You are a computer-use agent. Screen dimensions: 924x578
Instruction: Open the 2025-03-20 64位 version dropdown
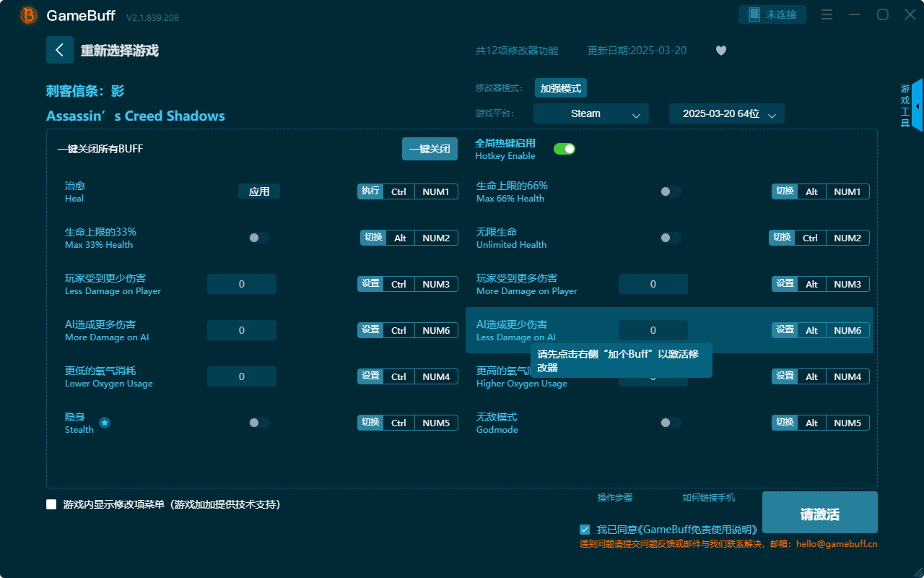726,113
